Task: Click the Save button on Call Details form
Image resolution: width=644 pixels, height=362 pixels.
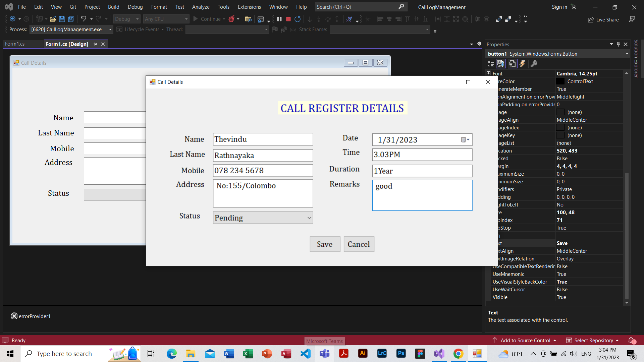Action: 324,244
